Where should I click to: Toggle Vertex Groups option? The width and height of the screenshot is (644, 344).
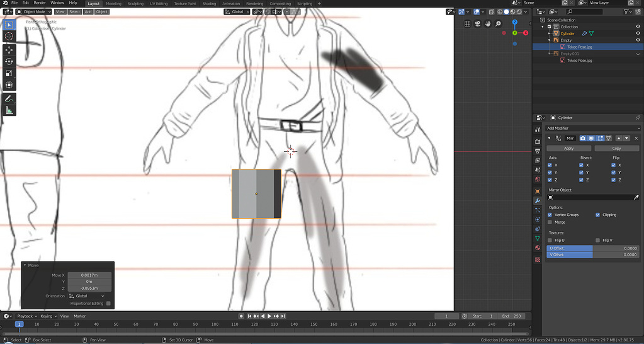pos(550,215)
